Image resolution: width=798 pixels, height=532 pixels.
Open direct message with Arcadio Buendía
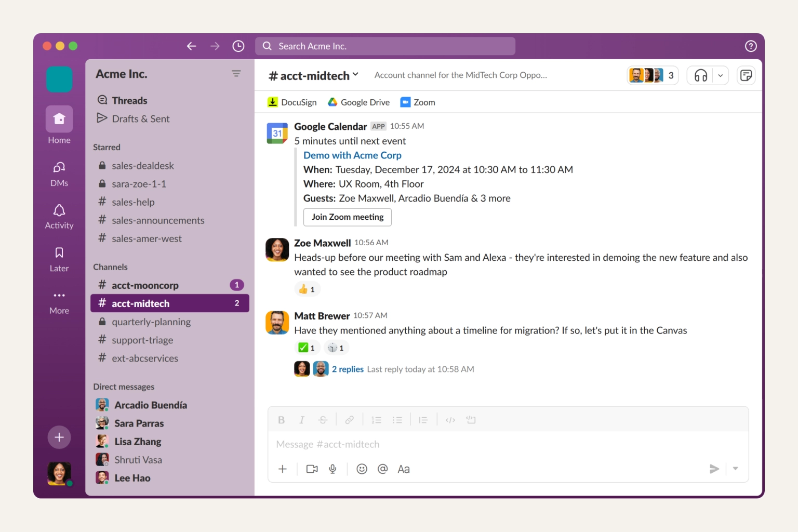point(170,405)
